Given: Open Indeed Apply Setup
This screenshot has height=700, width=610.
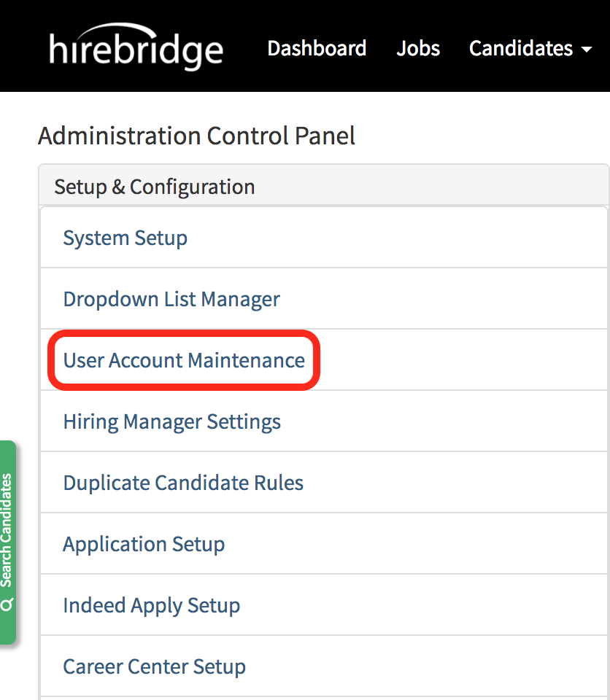Looking at the screenshot, I should pos(151,605).
